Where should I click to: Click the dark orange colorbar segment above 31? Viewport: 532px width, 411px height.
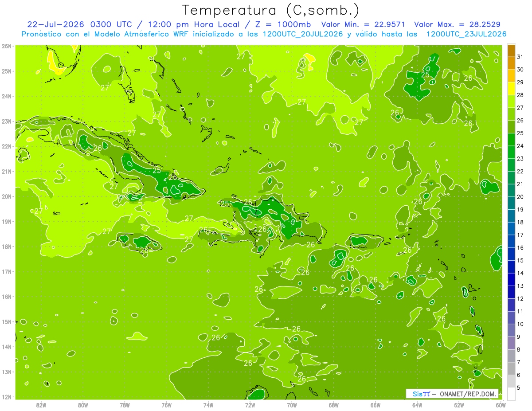click(x=511, y=51)
